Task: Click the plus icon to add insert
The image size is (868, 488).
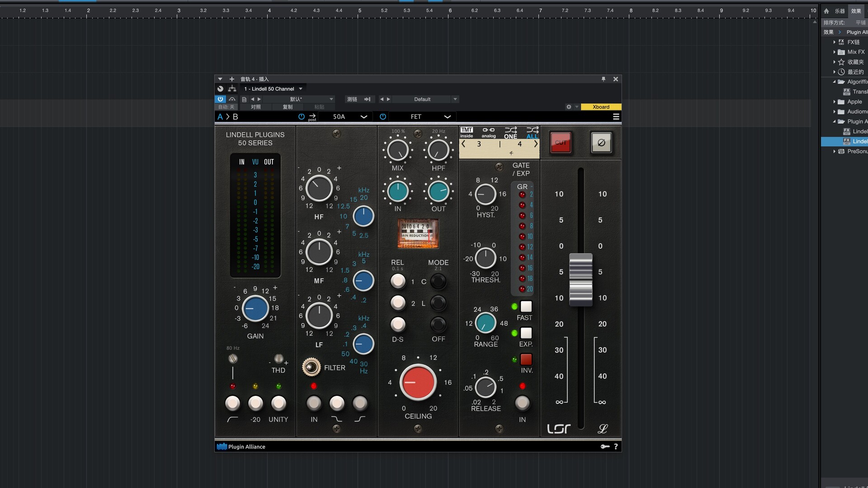Action: pos(232,79)
